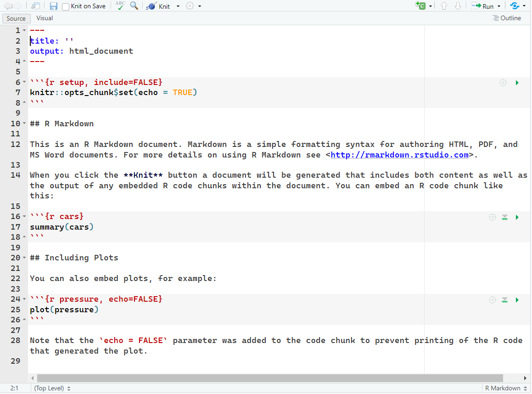The width and height of the screenshot is (532, 394).
Task: Collapse the pressure chunk fold at line 24
Action: (24, 299)
